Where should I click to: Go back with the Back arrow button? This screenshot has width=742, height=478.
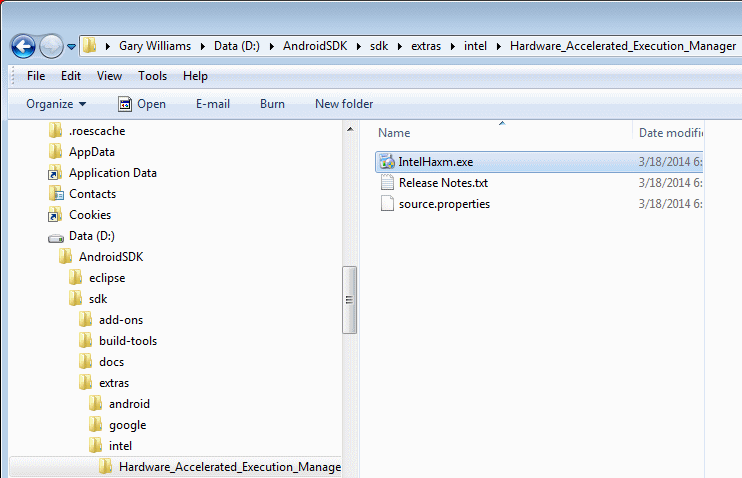(23, 46)
